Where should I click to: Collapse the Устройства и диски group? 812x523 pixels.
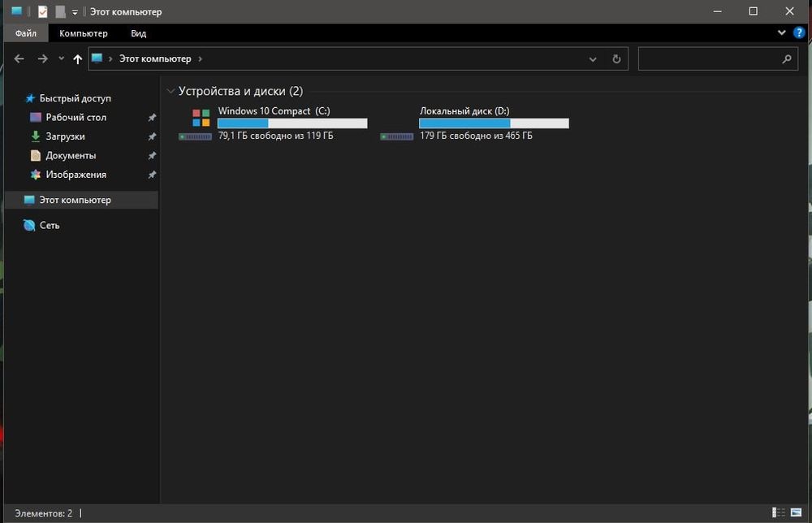click(x=171, y=91)
